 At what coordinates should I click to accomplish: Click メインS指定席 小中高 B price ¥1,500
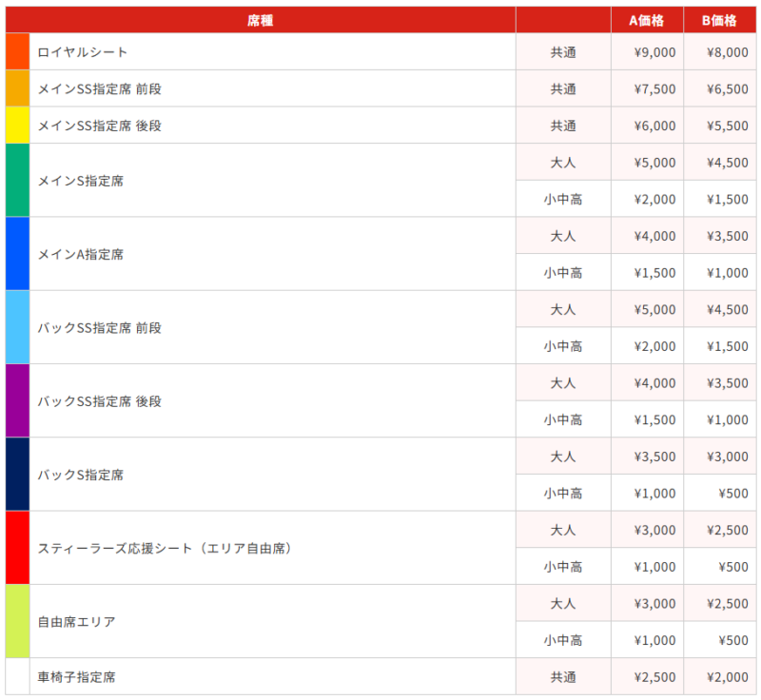coord(728,200)
